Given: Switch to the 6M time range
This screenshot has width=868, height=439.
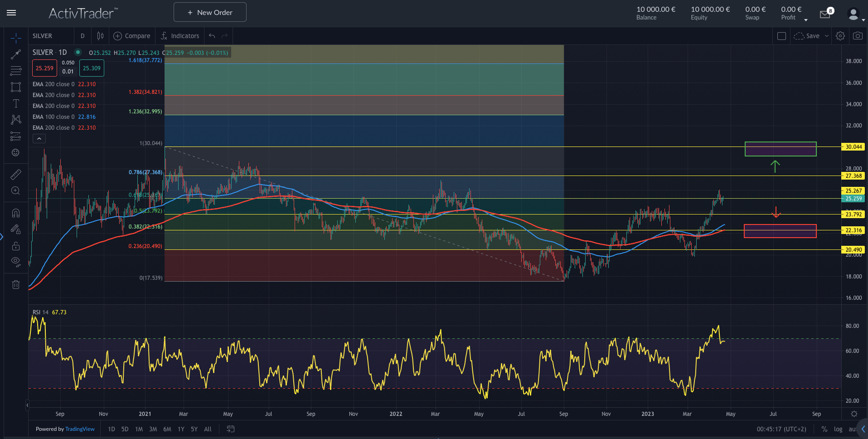Looking at the screenshot, I should click(167, 429).
